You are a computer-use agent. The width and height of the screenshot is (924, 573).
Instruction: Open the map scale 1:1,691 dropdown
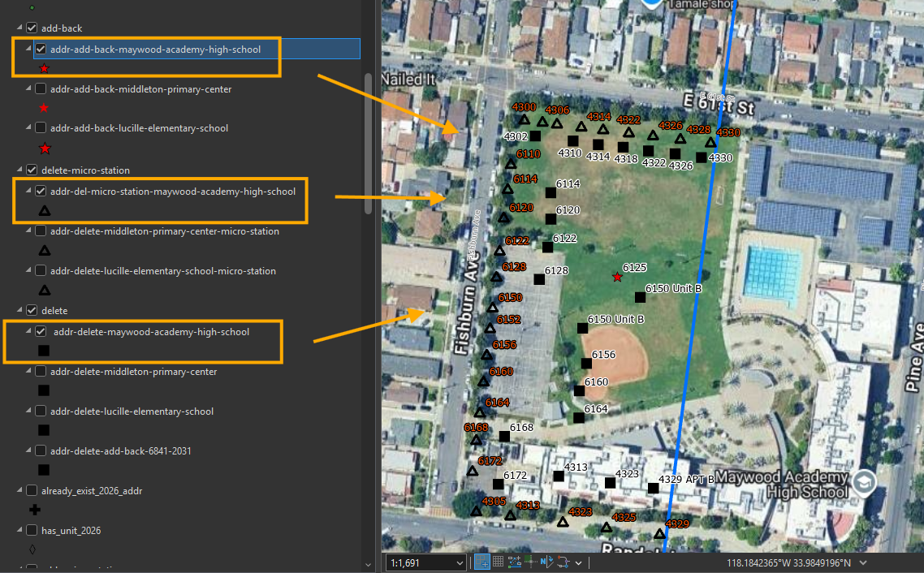459,563
